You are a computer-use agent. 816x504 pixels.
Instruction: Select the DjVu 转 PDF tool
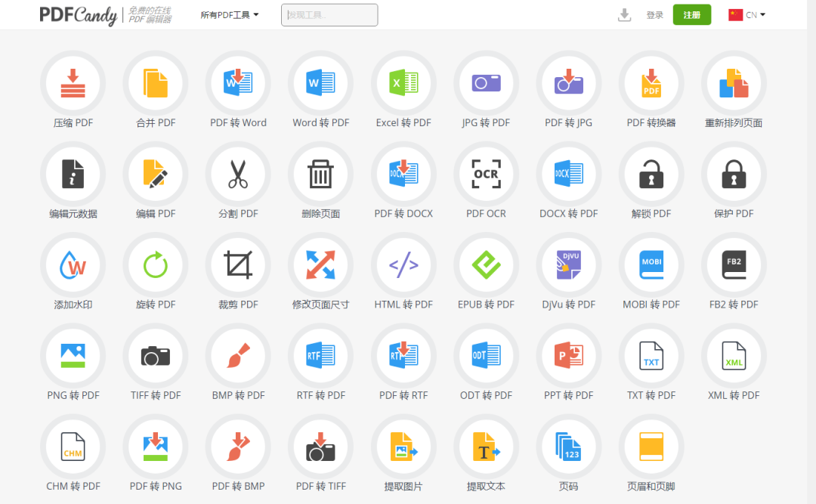[569, 265]
